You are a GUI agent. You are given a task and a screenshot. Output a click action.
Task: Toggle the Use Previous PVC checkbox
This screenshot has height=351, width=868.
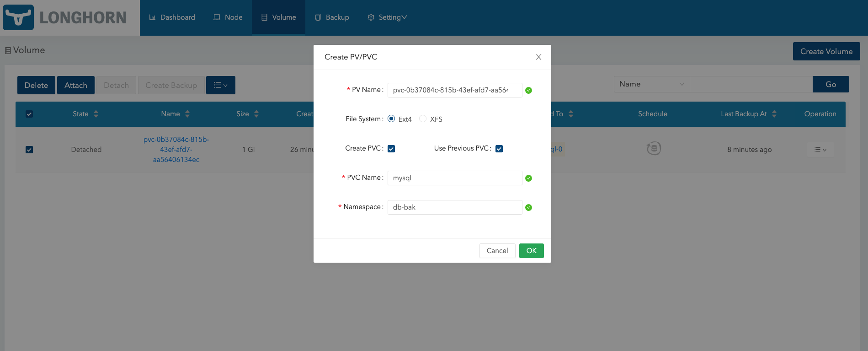[499, 149]
